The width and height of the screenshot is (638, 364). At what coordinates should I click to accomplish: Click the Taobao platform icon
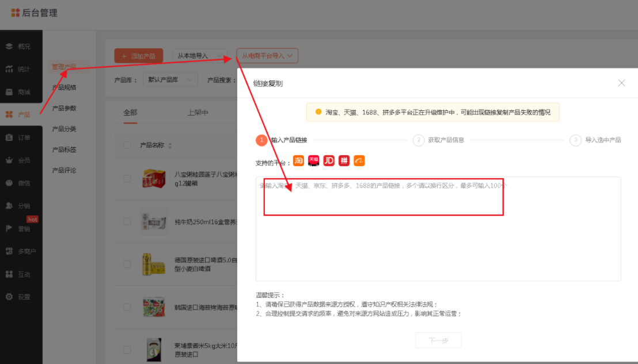point(298,161)
